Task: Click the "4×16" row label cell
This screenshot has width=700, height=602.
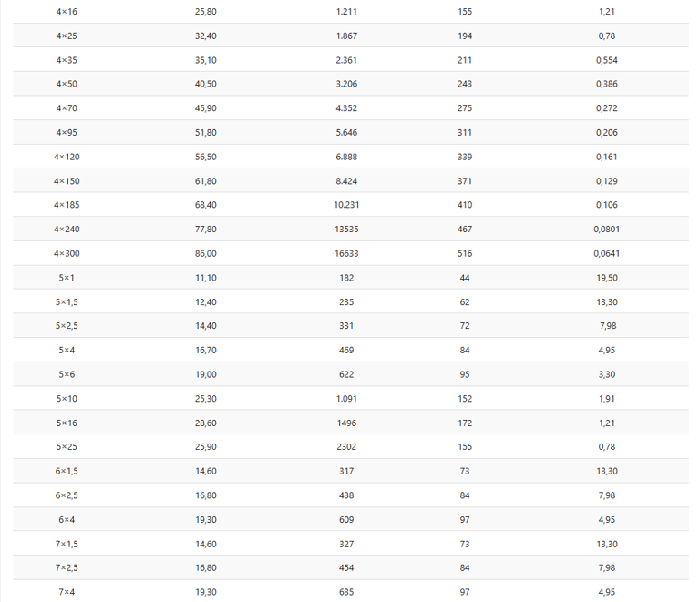Action: click(x=67, y=12)
